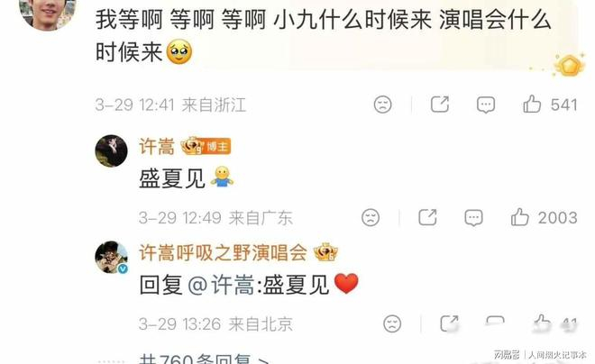Open the top commenter's profile photo
This screenshot has height=364, width=595.
coord(48,12)
